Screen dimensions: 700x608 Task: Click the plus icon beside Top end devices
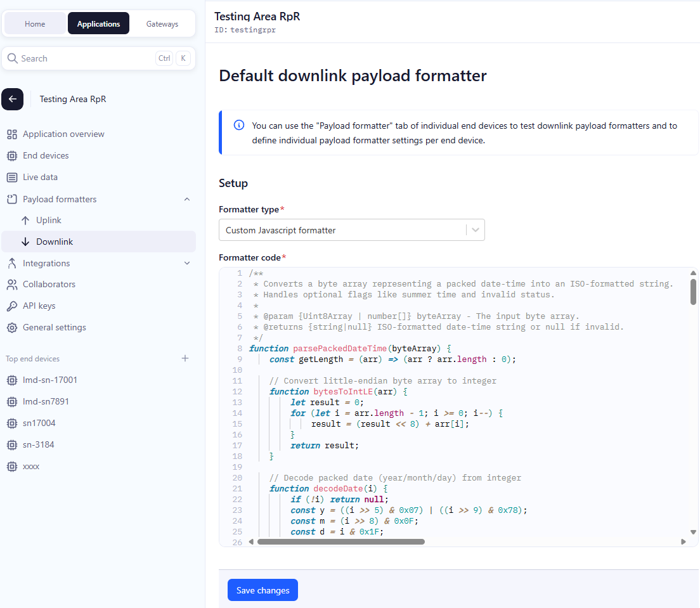pyautogui.click(x=185, y=359)
